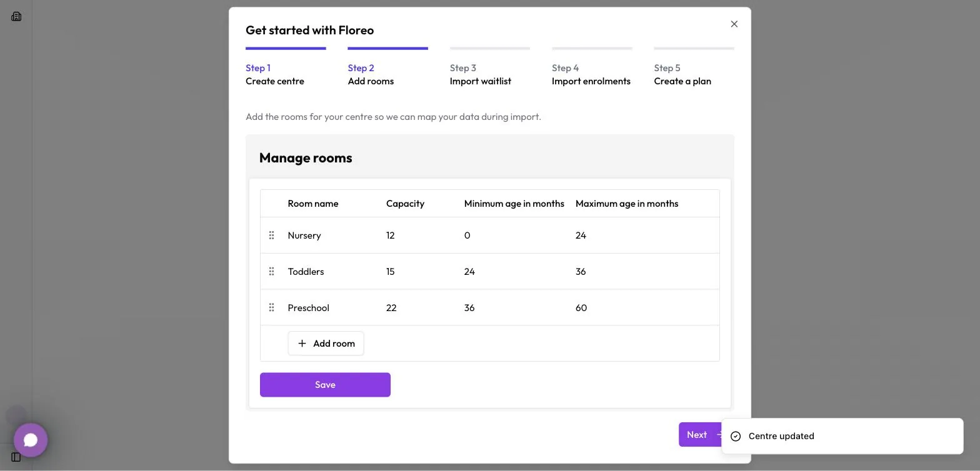Grab the drag handle for the Nursery row
The width and height of the screenshot is (980, 471).
coord(271,235)
